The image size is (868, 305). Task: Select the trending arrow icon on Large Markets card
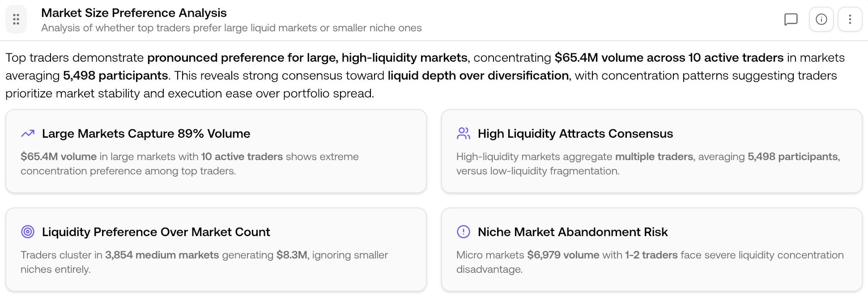(28, 133)
